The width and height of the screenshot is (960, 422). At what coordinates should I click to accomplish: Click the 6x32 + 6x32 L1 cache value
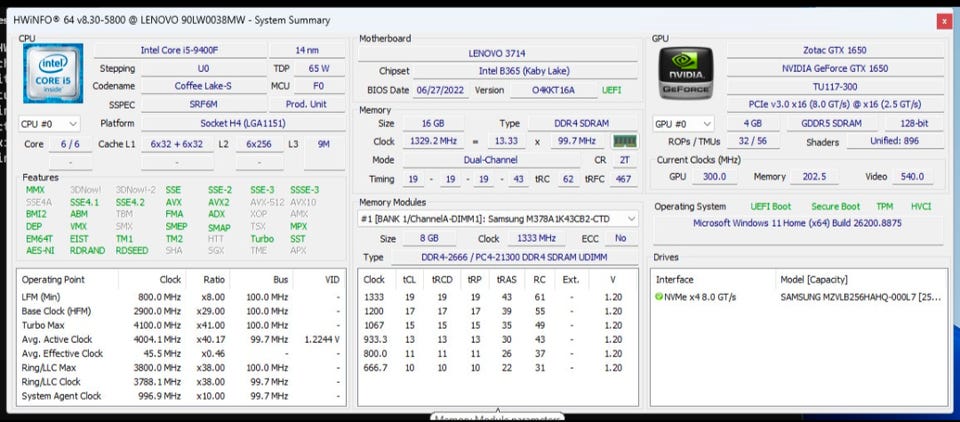click(x=176, y=145)
